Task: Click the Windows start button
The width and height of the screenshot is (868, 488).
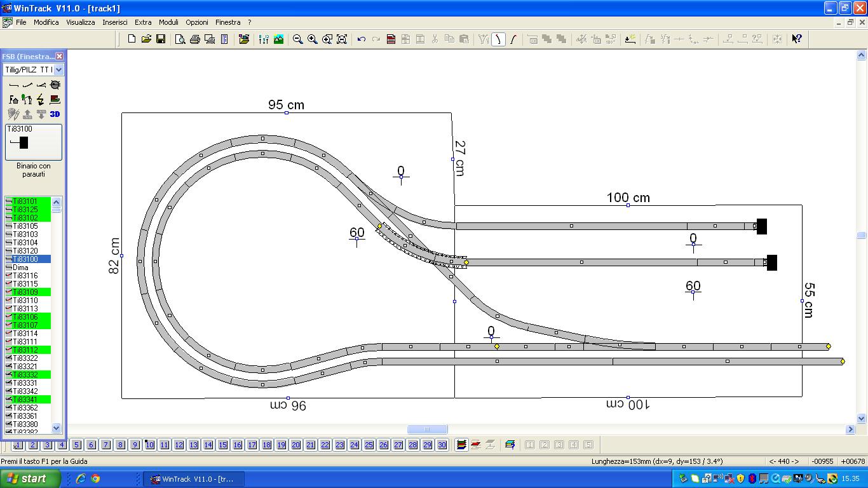Action: coord(31,478)
